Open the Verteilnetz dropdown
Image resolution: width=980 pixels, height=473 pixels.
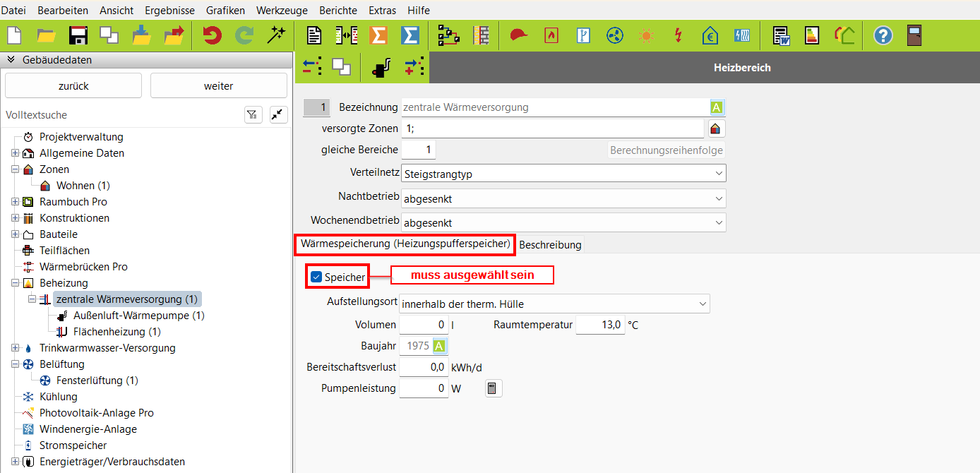coord(563,173)
